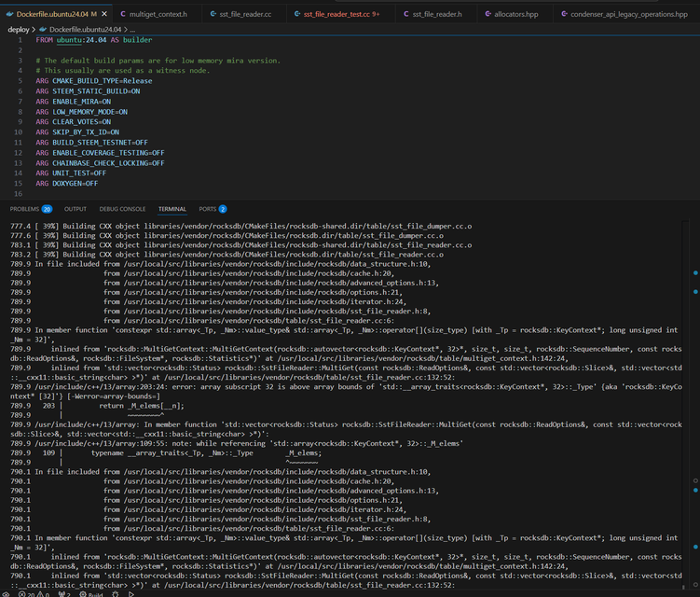Click the 'deploy' breadcrumb folder
Viewport: 700px width, 597px height.
click(19, 30)
